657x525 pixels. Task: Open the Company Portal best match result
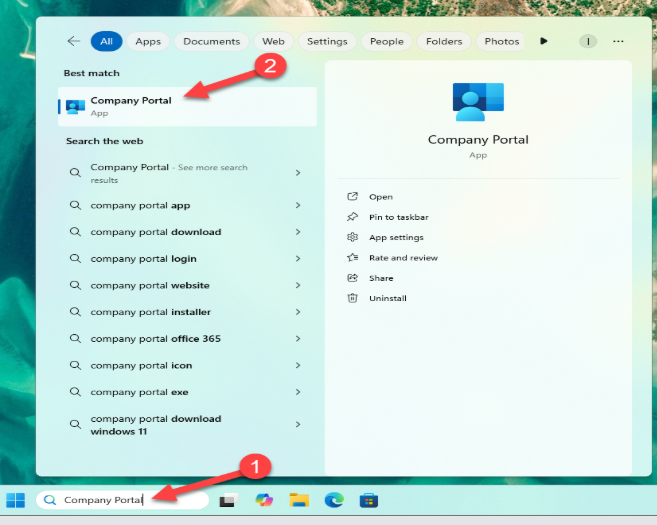[x=187, y=106]
